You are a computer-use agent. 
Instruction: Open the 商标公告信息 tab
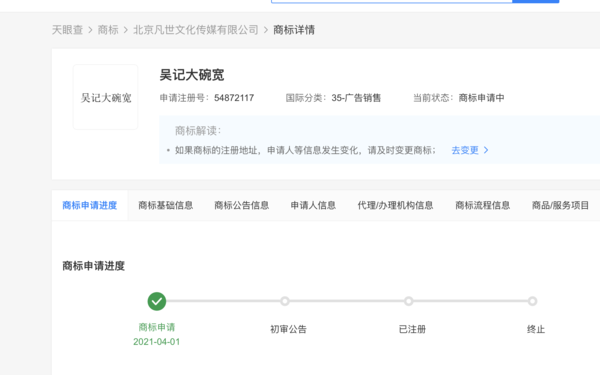pos(241,205)
